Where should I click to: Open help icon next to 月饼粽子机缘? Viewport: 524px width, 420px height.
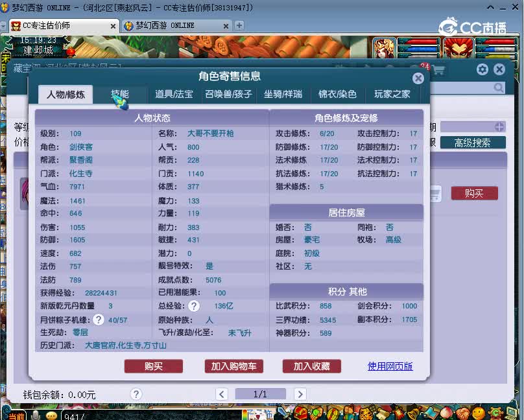99,320
